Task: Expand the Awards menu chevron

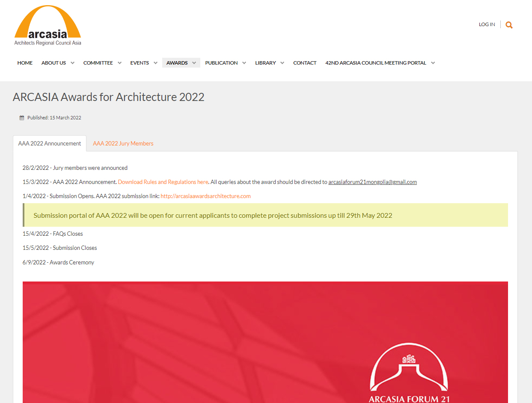Action: pyautogui.click(x=194, y=63)
